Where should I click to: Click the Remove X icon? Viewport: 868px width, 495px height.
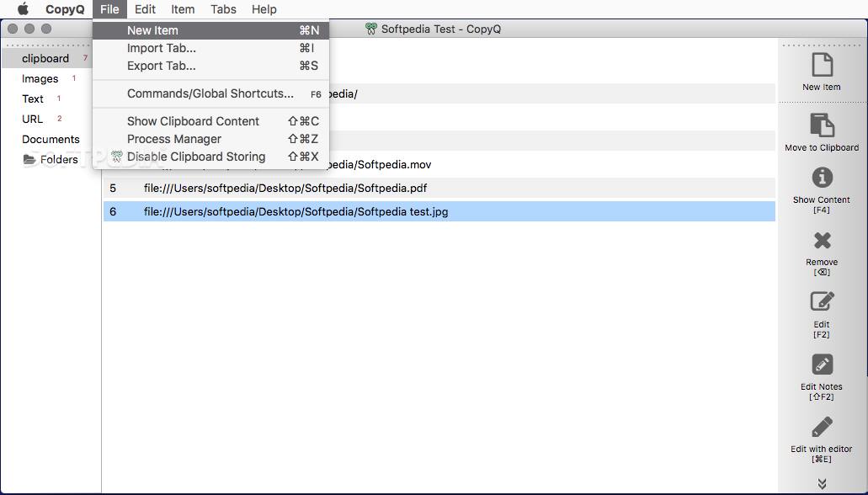(822, 240)
